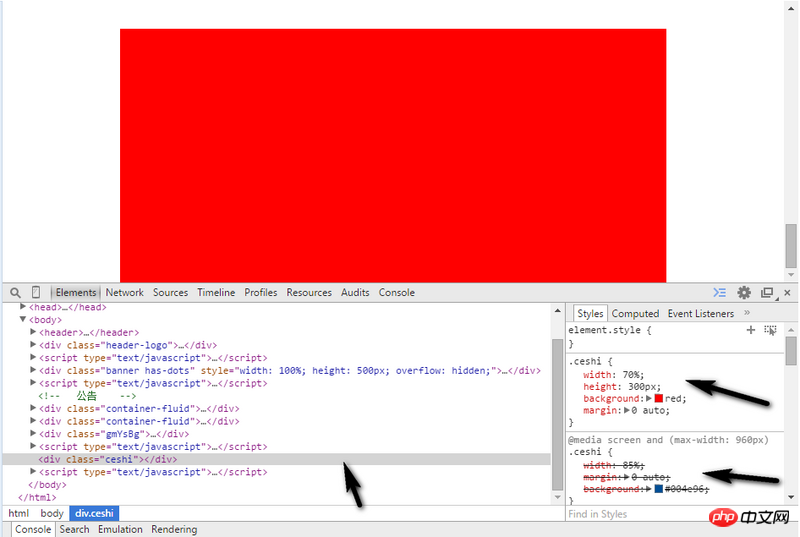The width and height of the screenshot is (800, 537).
Task: Open the drawer Emulation tab
Action: [x=120, y=529]
